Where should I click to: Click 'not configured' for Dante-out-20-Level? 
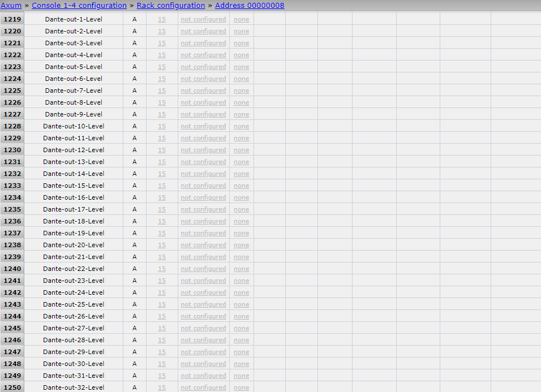[203, 245]
